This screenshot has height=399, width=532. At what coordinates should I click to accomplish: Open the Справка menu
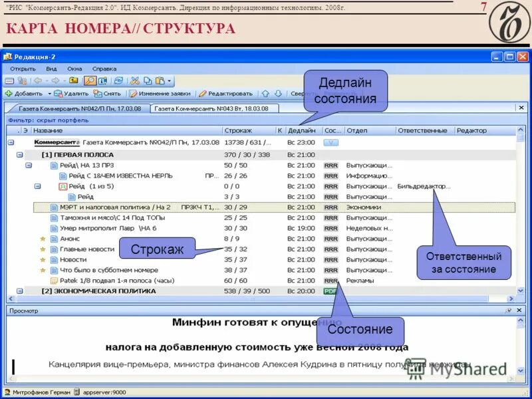(104, 69)
